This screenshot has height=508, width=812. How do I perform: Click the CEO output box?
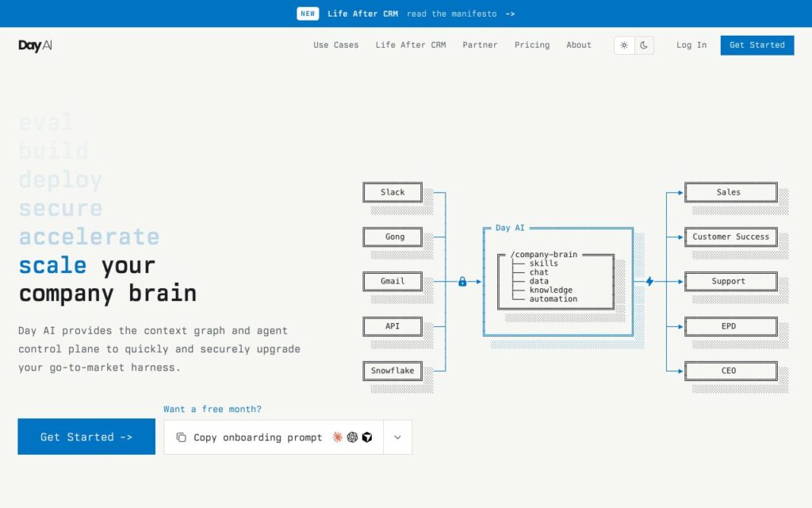tap(730, 371)
